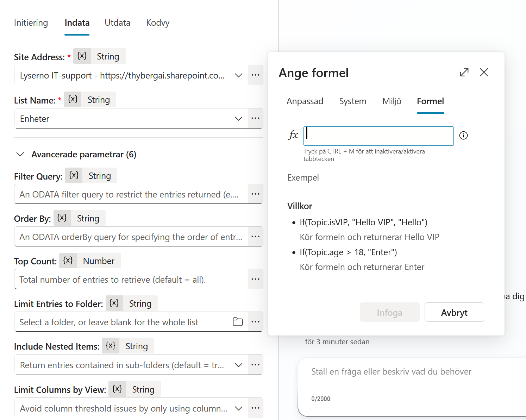This screenshot has width=526, height=420.
Task: Switch to the Utdata tab
Action: click(x=117, y=23)
